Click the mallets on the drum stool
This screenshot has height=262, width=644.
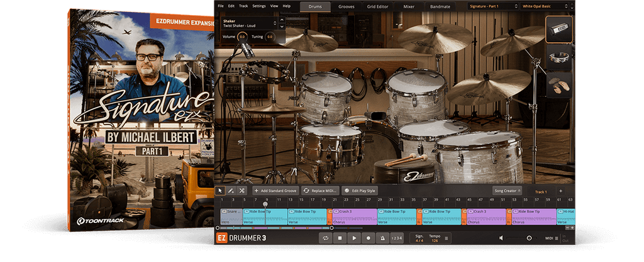coord(406,159)
